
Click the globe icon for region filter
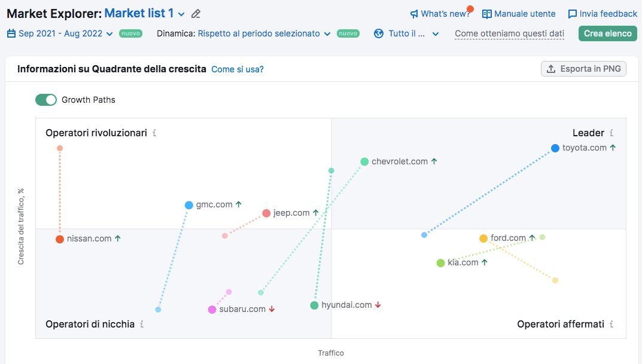point(379,33)
